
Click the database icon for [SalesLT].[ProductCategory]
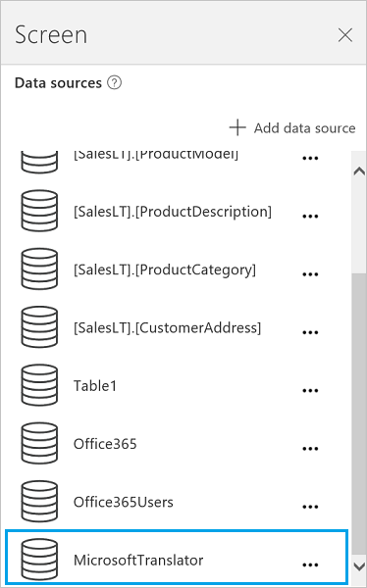(39, 269)
